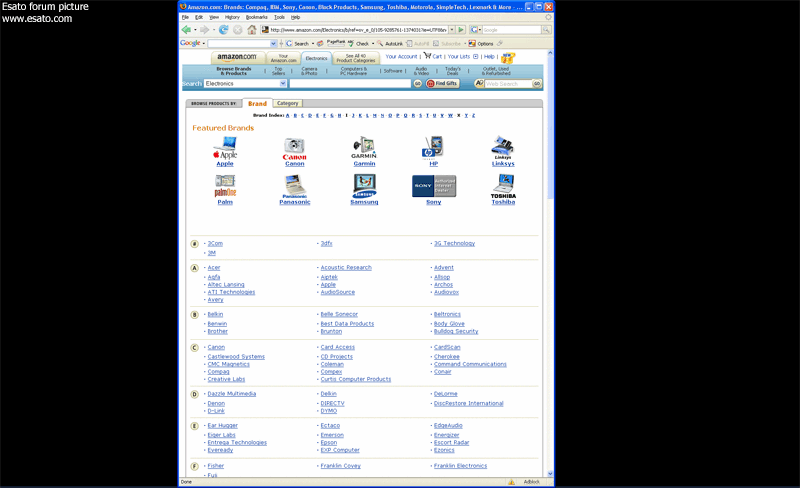Viewport: 800px width, 488px height.
Task: Click the Samsung monitor brand image
Action: click(x=364, y=186)
